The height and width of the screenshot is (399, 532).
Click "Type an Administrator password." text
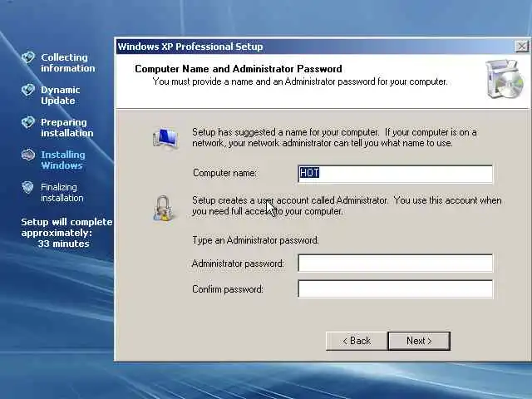point(255,240)
